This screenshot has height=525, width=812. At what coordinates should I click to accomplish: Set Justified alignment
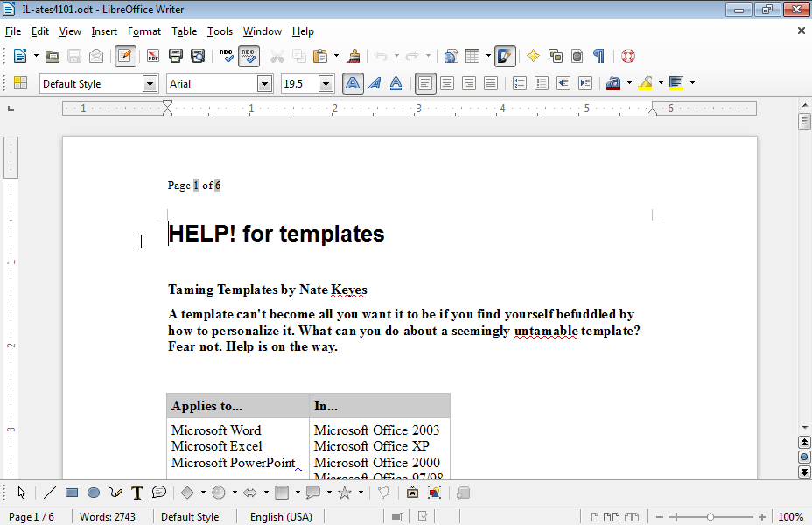[x=490, y=83]
